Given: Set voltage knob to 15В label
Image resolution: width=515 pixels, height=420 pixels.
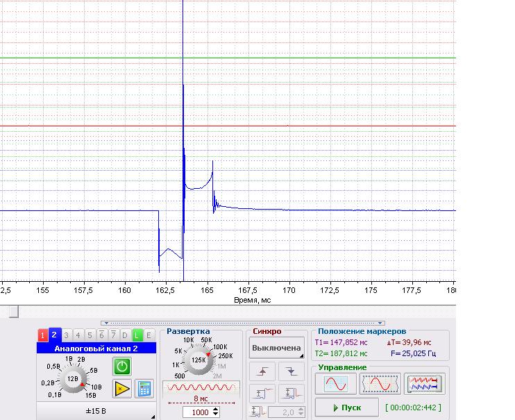Looking at the screenshot, I should tap(91, 395).
